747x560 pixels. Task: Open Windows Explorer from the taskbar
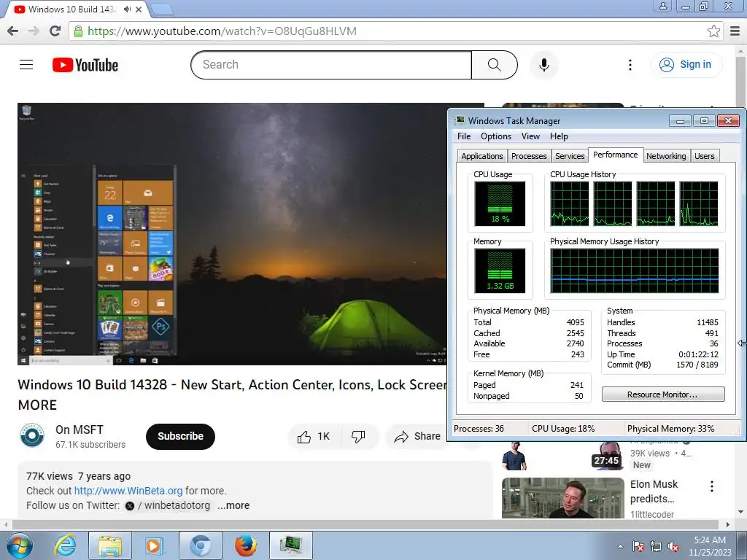click(110, 545)
